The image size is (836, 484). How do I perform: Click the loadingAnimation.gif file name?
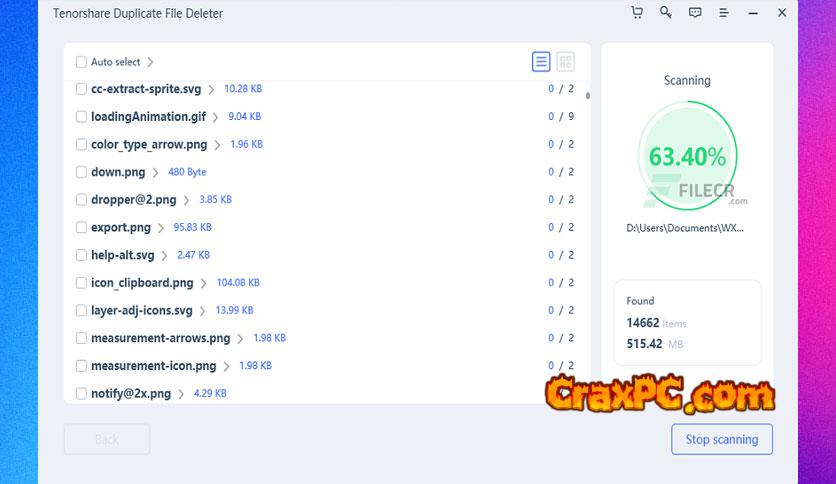click(x=148, y=116)
